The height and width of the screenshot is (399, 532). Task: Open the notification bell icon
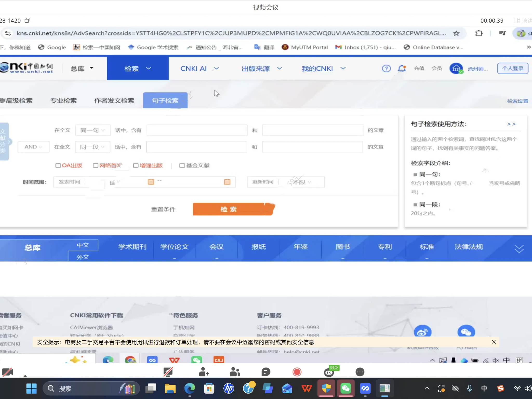[x=402, y=68]
